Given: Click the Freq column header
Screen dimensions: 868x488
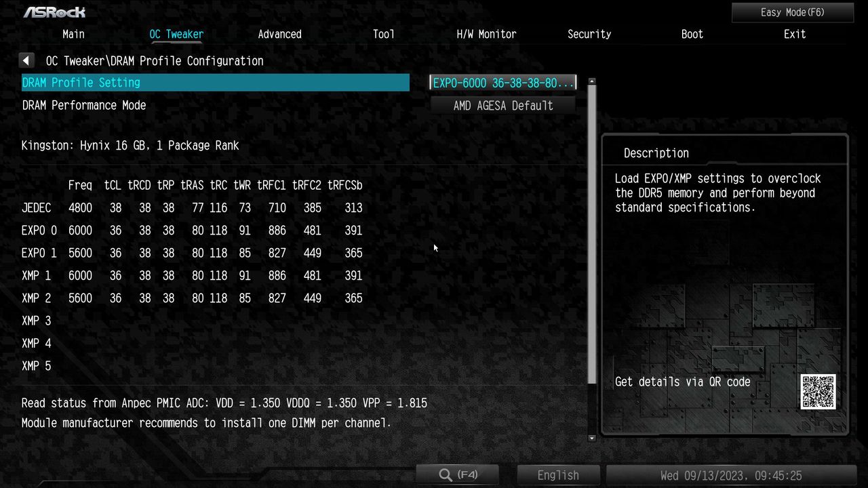Looking at the screenshot, I should [x=80, y=185].
